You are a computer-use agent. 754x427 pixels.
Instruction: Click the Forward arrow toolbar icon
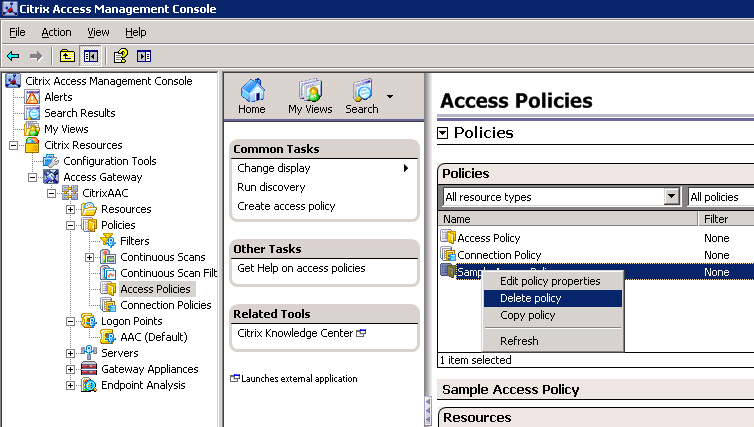tap(36, 56)
